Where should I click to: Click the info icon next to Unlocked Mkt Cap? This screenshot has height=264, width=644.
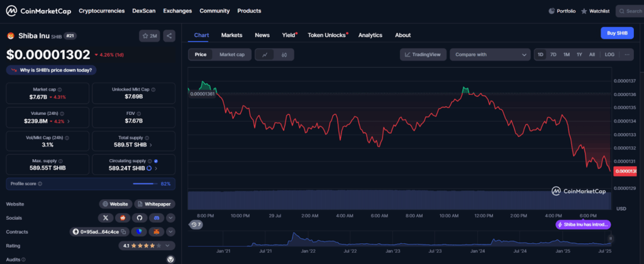(x=153, y=89)
